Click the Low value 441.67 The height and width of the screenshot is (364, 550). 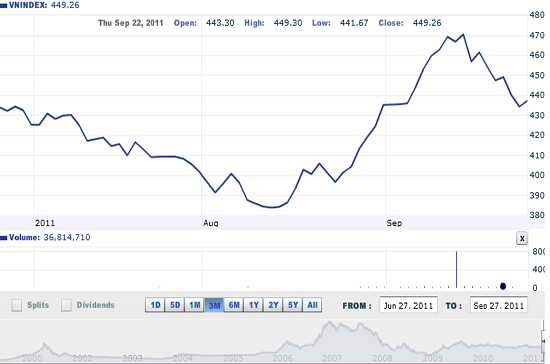point(354,23)
